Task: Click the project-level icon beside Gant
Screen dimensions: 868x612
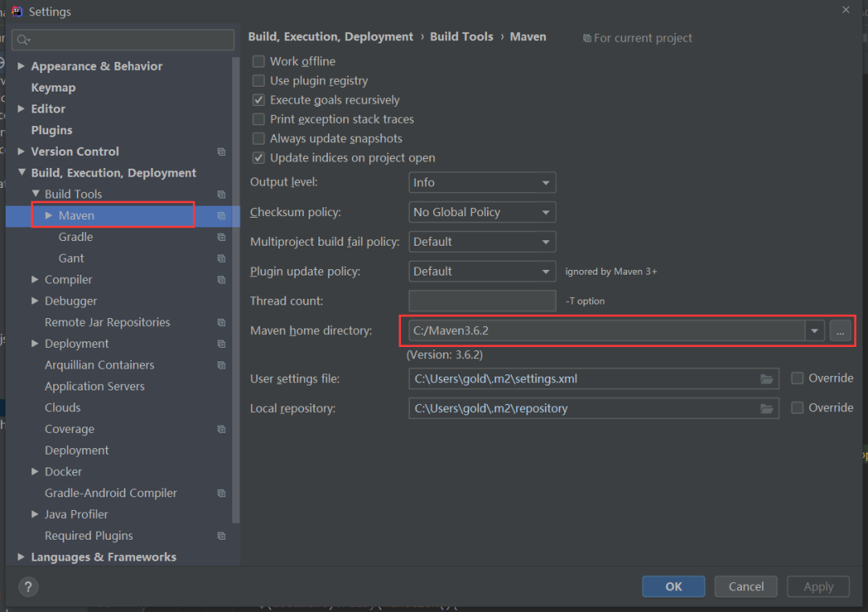Action: click(x=222, y=259)
